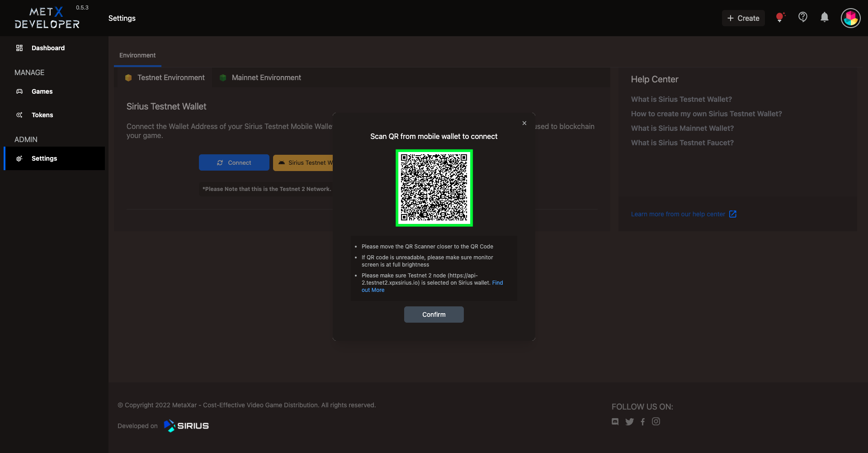The image size is (868, 453).
Task: Click the Tokens icon in the sidebar
Action: pos(19,115)
